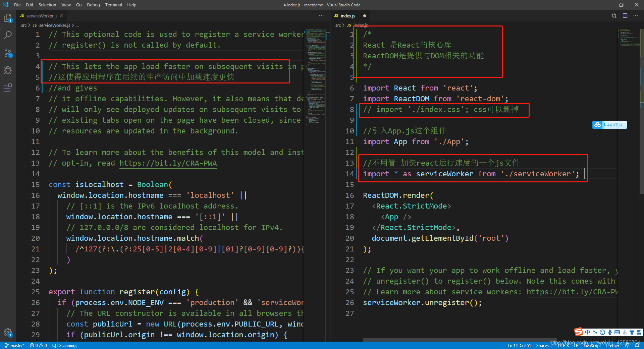
Task: Click the horizontal scrollbar under index.js editor
Action: click(460, 340)
